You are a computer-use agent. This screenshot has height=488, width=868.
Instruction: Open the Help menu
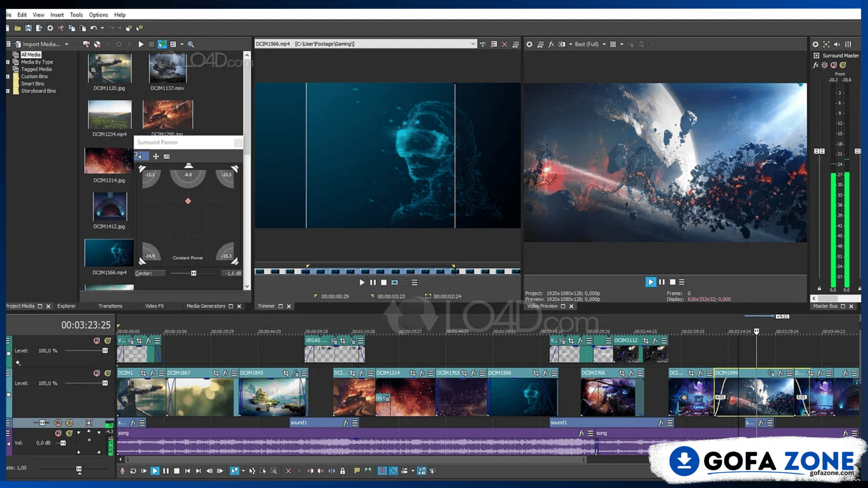pos(120,14)
